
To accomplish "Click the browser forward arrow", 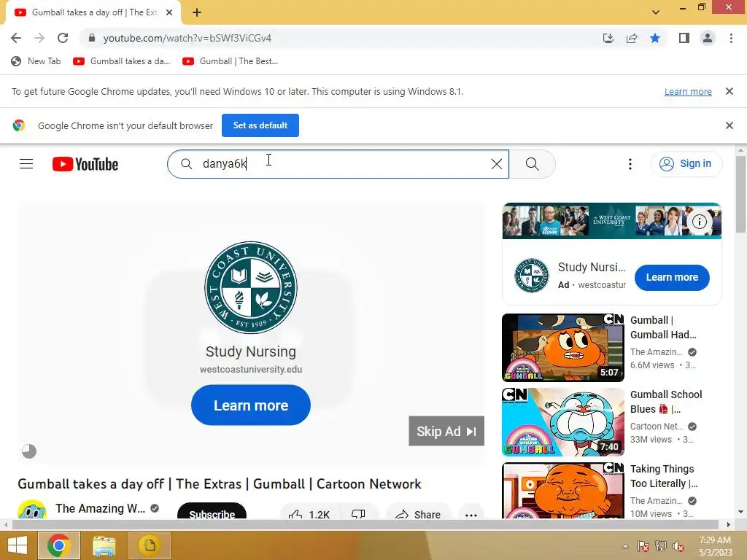I will pos(39,38).
